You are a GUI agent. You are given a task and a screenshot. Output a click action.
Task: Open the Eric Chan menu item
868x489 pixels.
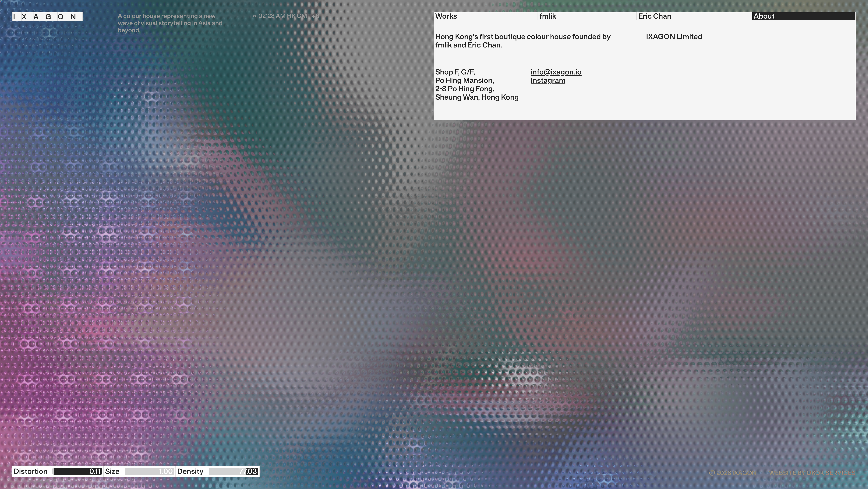694,16
